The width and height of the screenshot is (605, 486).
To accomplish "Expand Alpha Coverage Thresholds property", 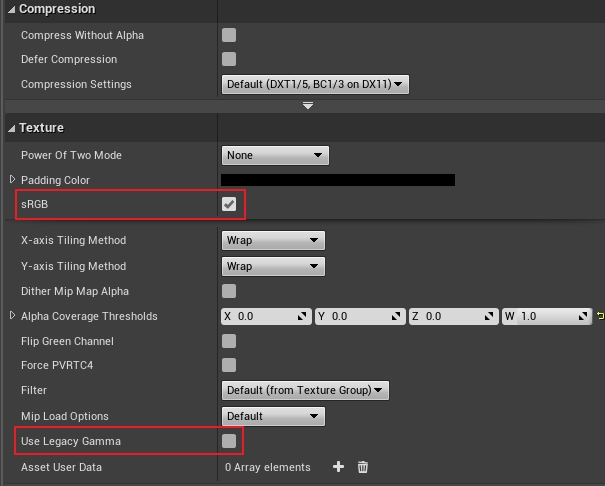I will [x=12, y=316].
